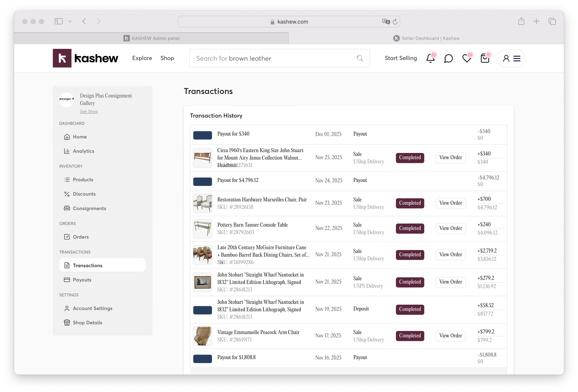Image resolution: width=578 pixels, height=392 pixels.
Task: Open the notifications bell icon
Action: click(430, 59)
